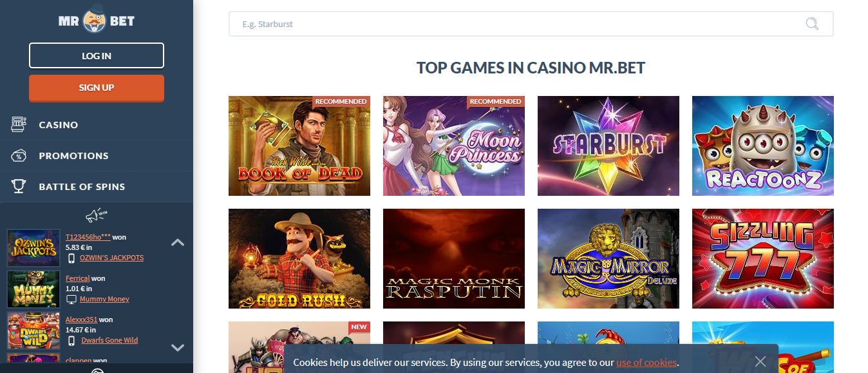The width and height of the screenshot is (868, 373).
Task: Click the up arrow in winners list
Action: tap(178, 242)
